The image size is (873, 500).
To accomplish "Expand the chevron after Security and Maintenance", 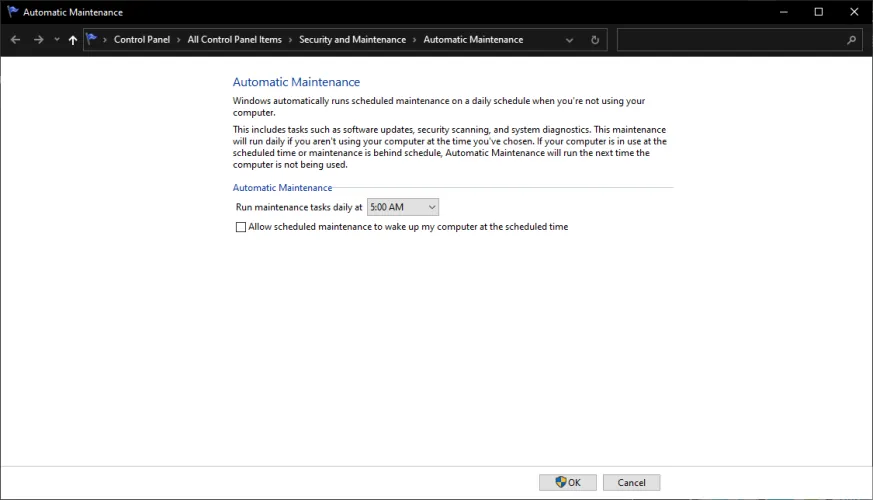I will 414,40.
